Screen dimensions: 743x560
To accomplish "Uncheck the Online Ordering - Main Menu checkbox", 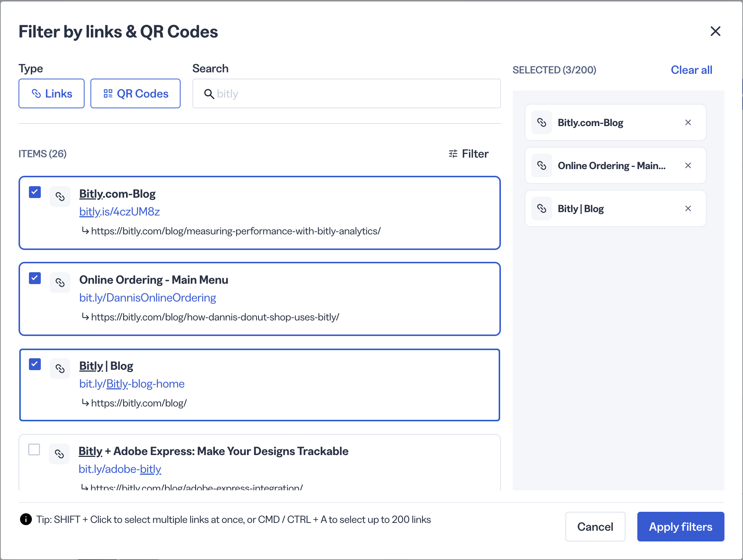I will [35, 278].
